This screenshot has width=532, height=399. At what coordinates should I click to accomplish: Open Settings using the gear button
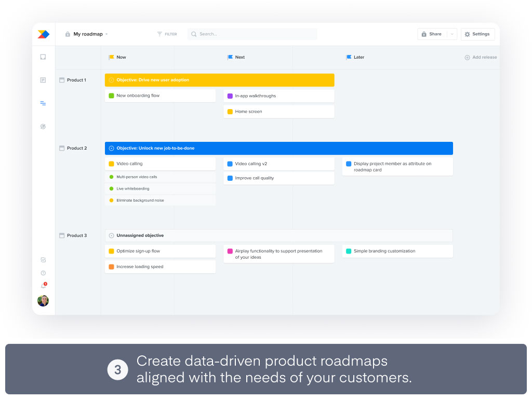click(x=477, y=34)
